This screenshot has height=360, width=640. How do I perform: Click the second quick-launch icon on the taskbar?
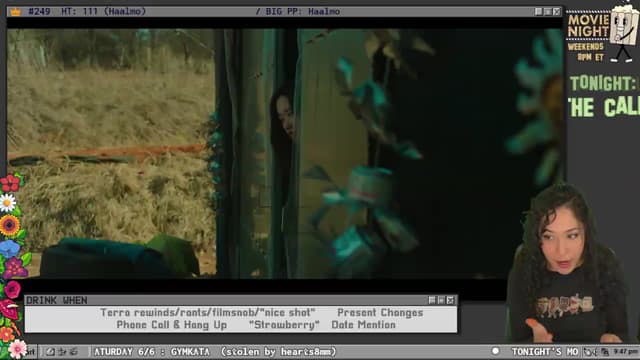tap(62, 351)
